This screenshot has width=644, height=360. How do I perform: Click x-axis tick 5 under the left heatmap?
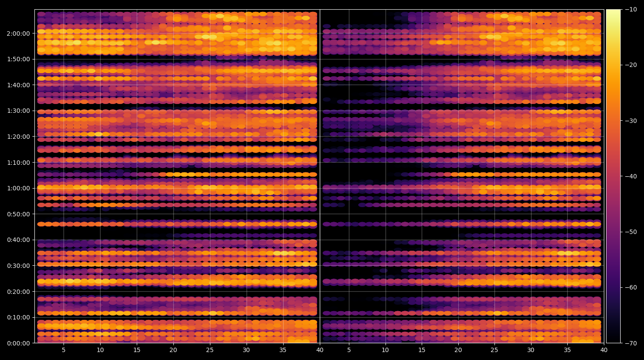click(x=64, y=350)
